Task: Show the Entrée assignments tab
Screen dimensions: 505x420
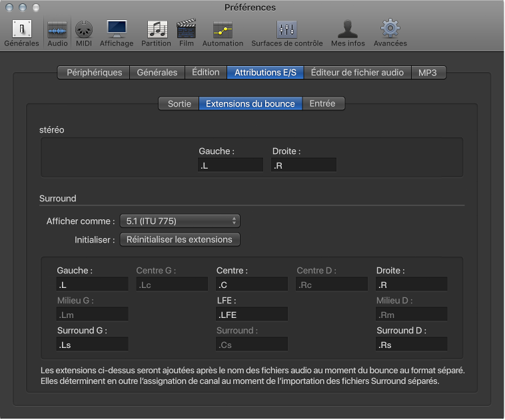Action: pyautogui.click(x=323, y=104)
